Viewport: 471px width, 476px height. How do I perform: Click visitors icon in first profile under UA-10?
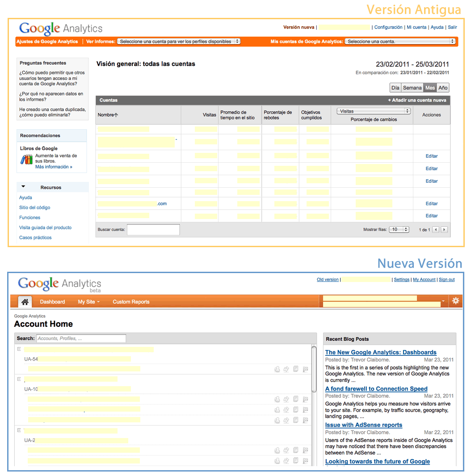point(277,399)
